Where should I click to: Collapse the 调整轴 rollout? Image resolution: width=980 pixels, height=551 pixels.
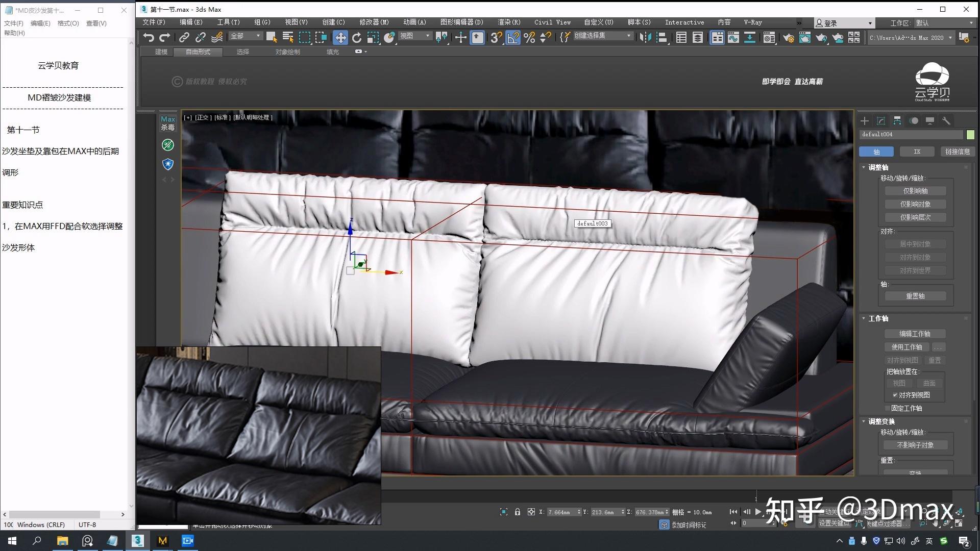[863, 167]
